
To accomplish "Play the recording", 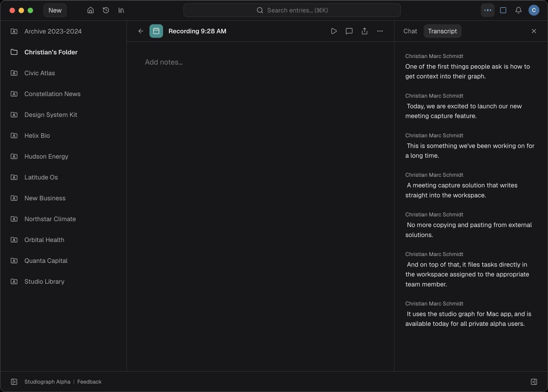I will coord(334,31).
